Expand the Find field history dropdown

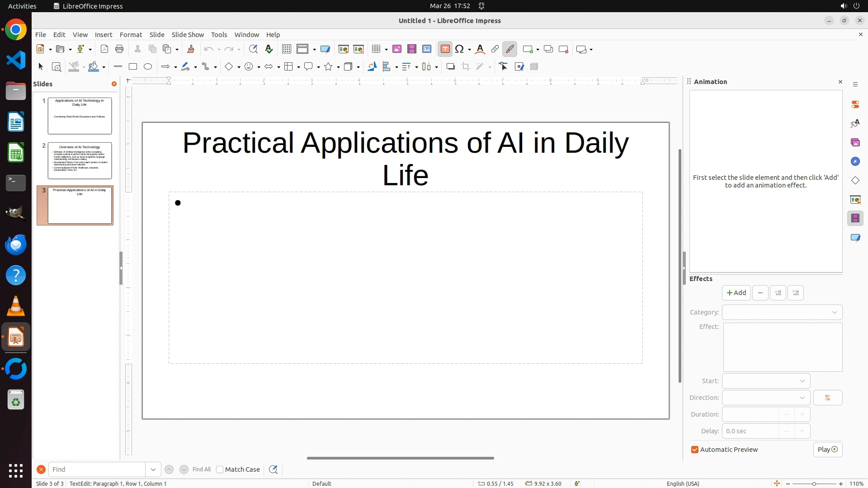(153, 469)
